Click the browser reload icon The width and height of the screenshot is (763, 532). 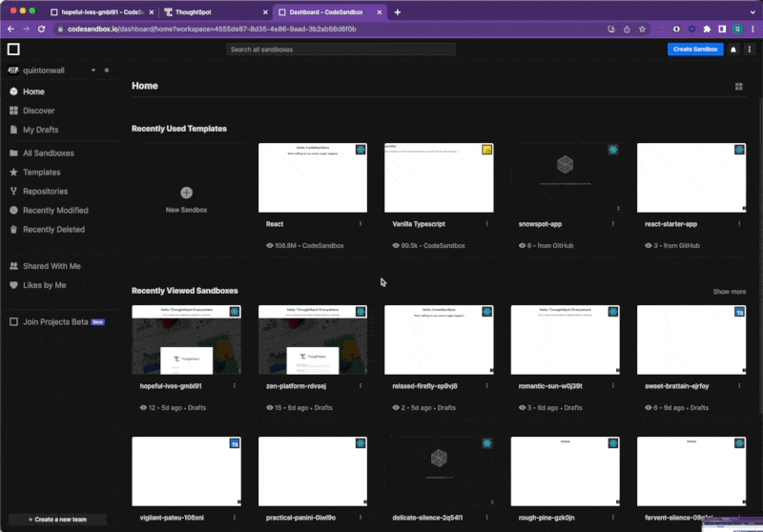tap(40, 29)
